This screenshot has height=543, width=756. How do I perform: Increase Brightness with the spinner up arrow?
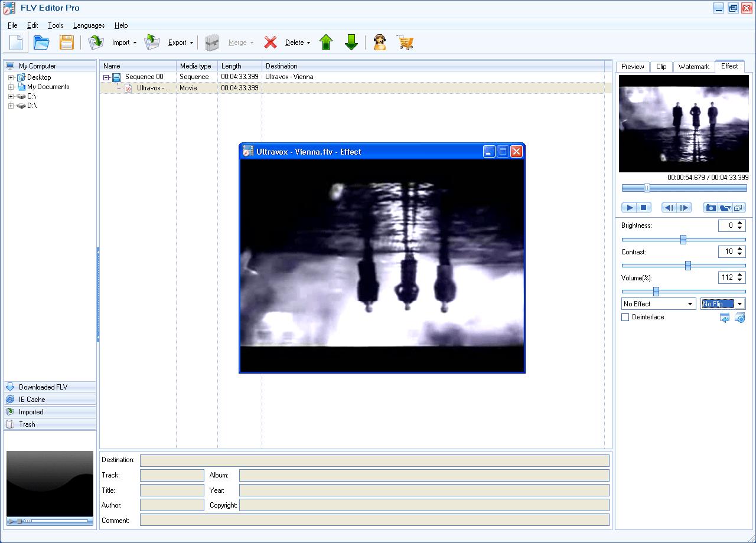click(741, 223)
